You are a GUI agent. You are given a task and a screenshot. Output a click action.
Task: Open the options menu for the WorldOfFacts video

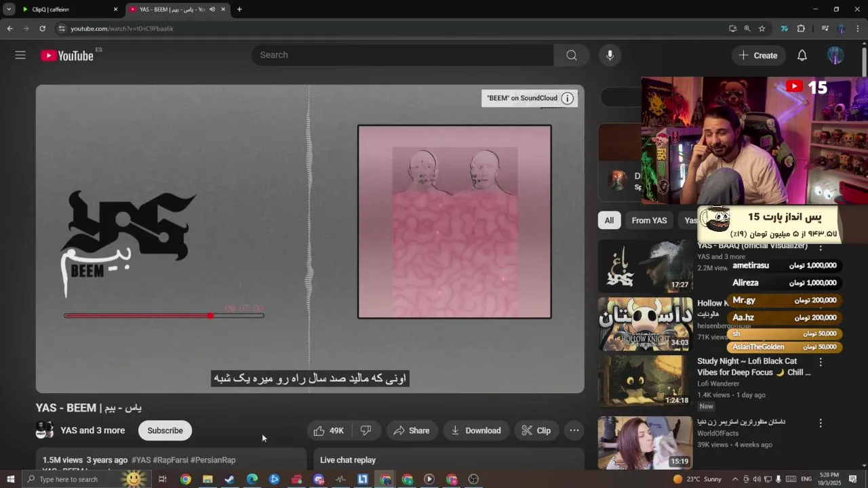click(821, 422)
